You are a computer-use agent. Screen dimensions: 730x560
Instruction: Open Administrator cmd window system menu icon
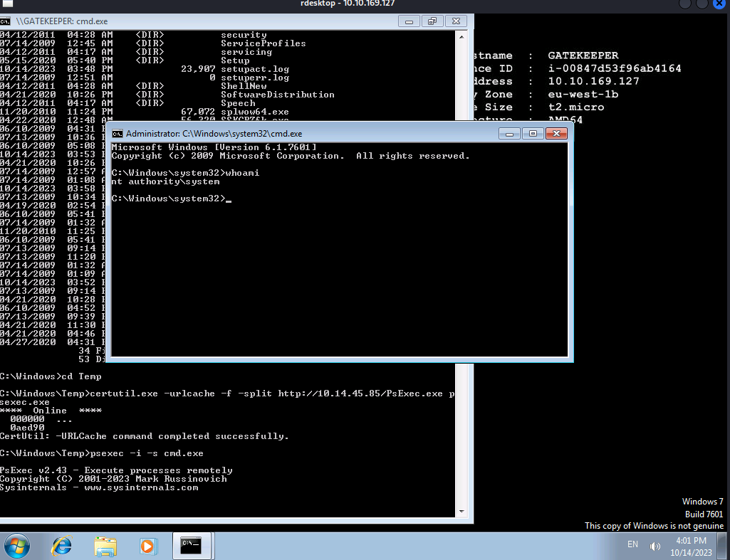pos(118,134)
